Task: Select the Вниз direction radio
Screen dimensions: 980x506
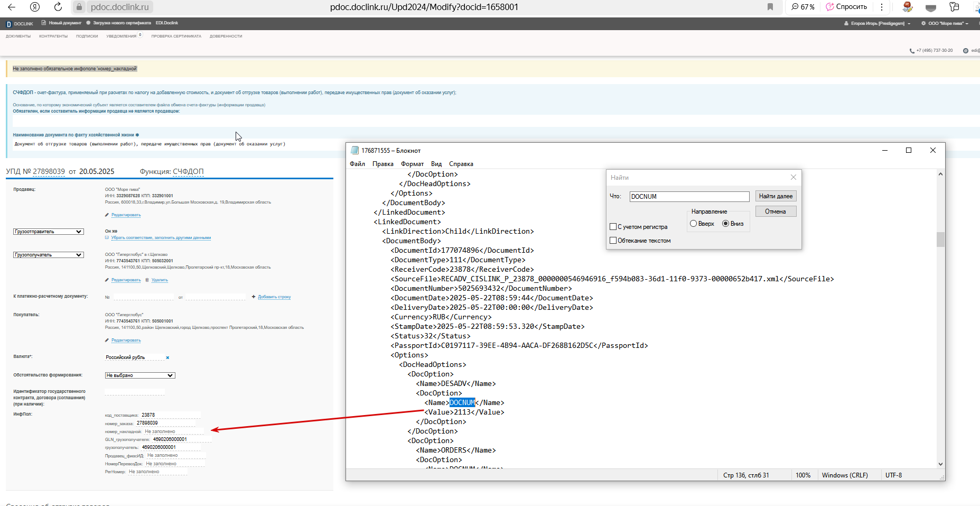Action: 725,224
